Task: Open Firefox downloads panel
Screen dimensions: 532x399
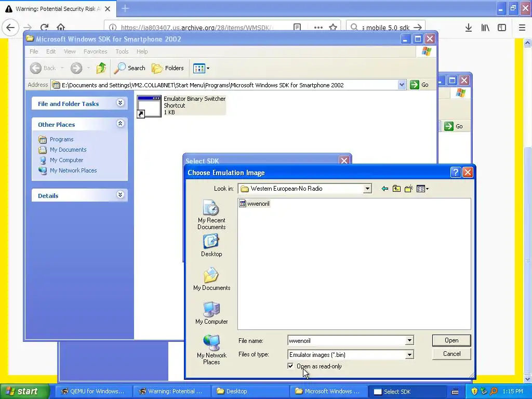Action: tap(469, 28)
